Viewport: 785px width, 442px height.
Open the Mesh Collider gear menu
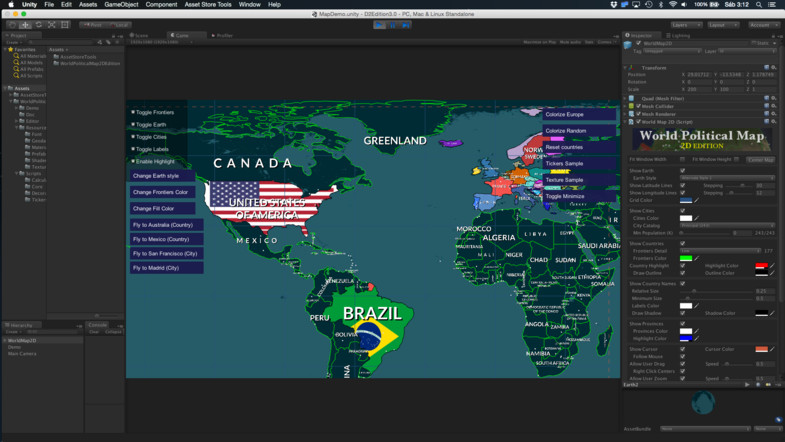[x=773, y=106]
